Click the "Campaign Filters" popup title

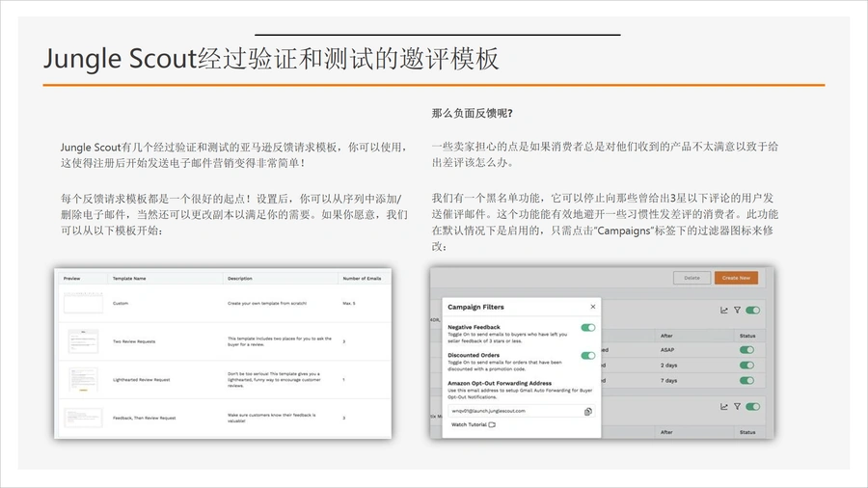(475, 307)
